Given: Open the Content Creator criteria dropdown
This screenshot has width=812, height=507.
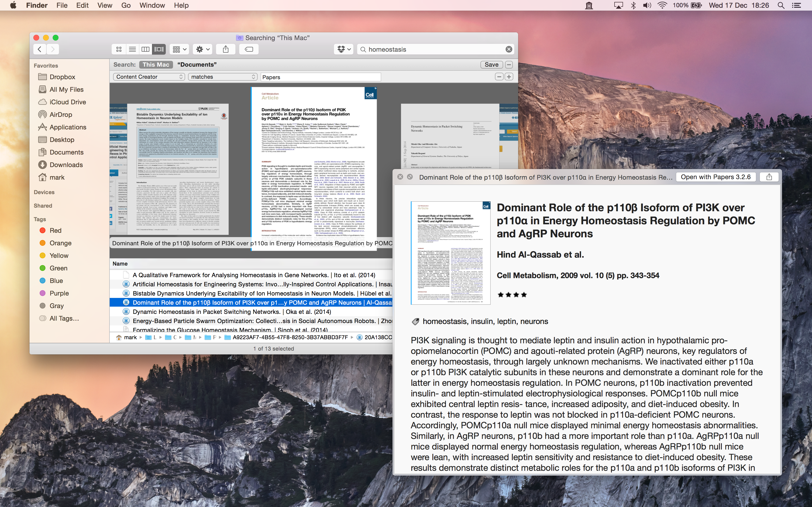Looking at the screenshot, I should [x=149, y=77].
